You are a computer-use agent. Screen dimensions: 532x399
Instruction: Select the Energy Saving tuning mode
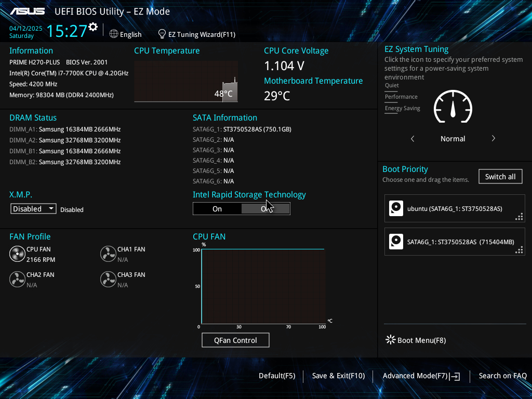tap(403, 108)
